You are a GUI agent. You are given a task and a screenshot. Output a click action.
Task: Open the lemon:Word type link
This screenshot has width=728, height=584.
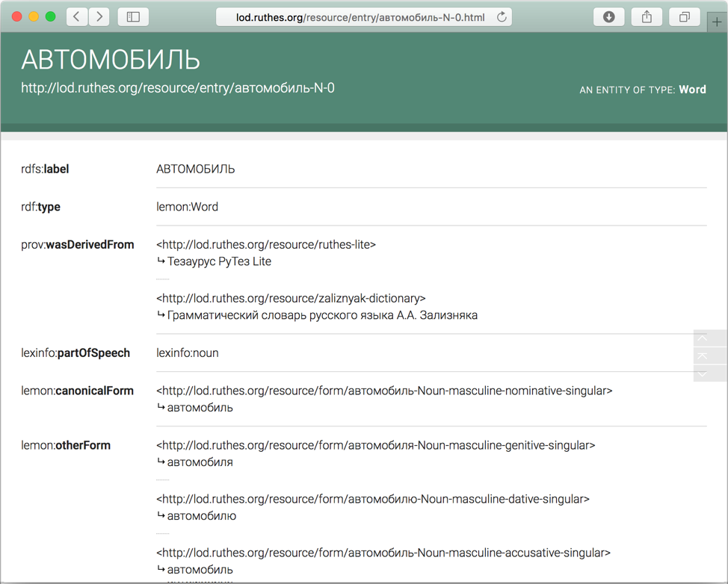click(187, 207)
